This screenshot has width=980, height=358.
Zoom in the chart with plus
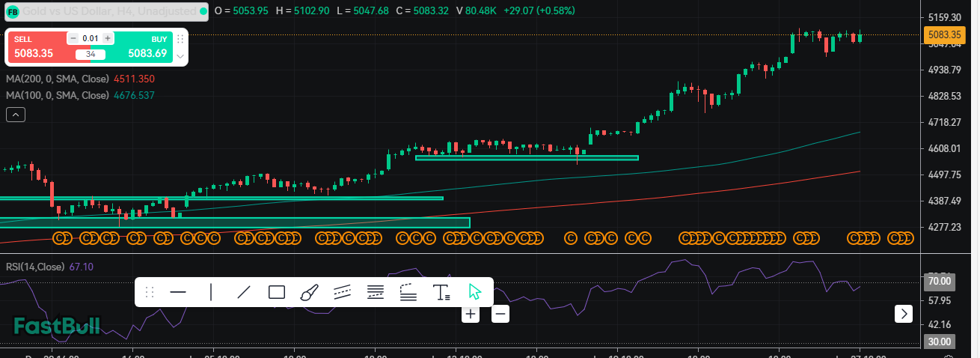point(471,314)
